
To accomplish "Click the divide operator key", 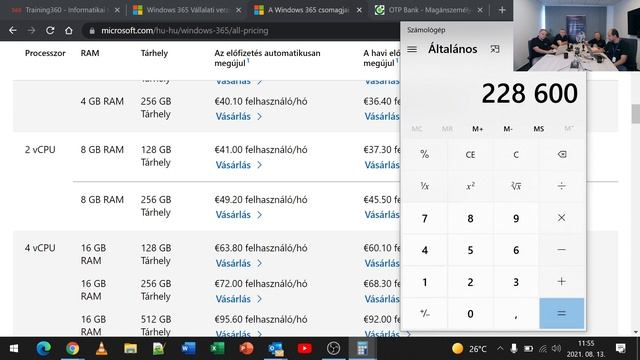I will coord(562,186).
